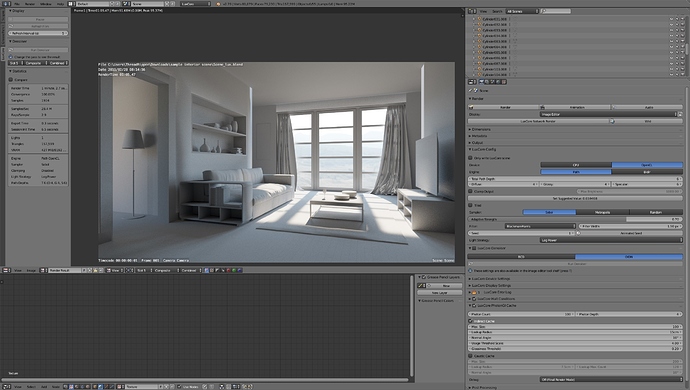The height and width of the screenshot is (390, 690).
Task: Click the Render button in properties
Action: [503, 107]
